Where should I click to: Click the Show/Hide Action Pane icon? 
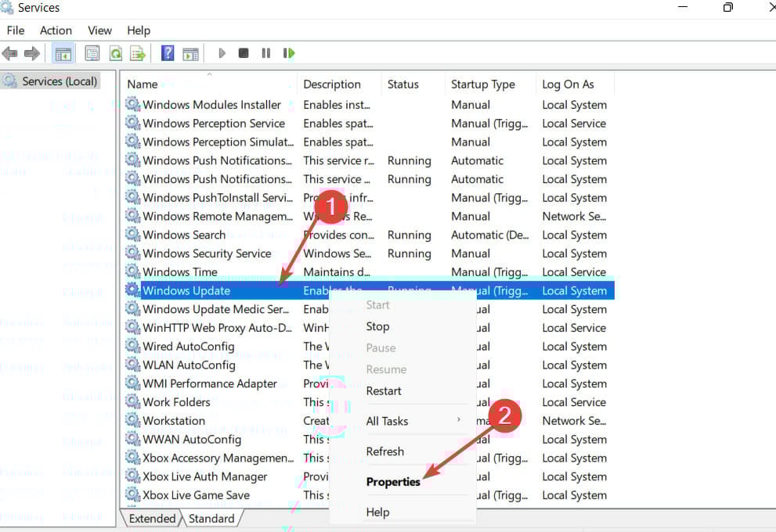pos(190,52)
